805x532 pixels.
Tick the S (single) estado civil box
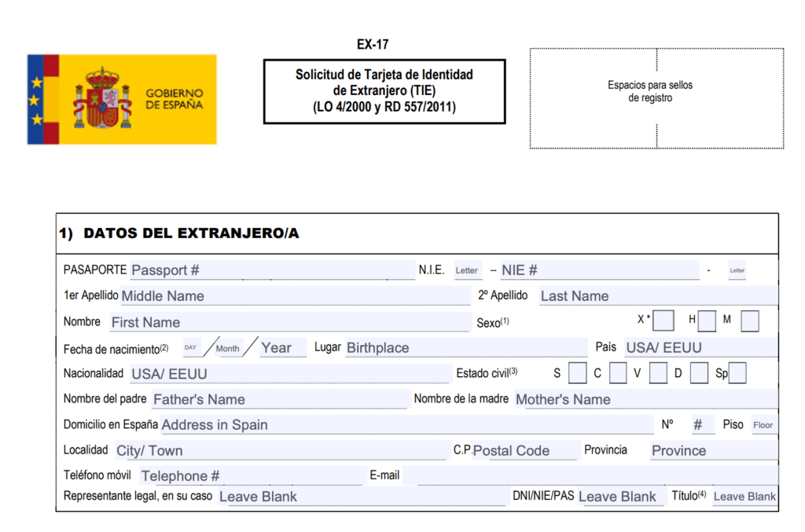pyautogui.click(x=577, y=372)
